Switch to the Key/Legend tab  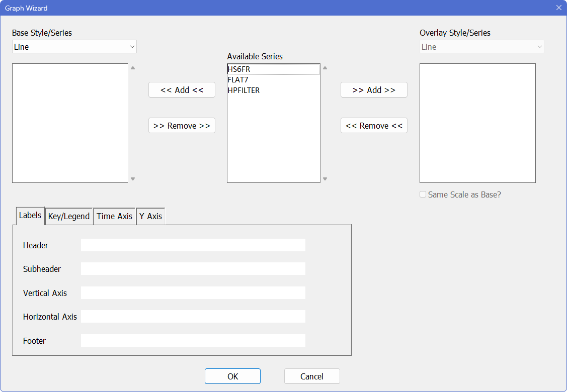tap(69, 216)
